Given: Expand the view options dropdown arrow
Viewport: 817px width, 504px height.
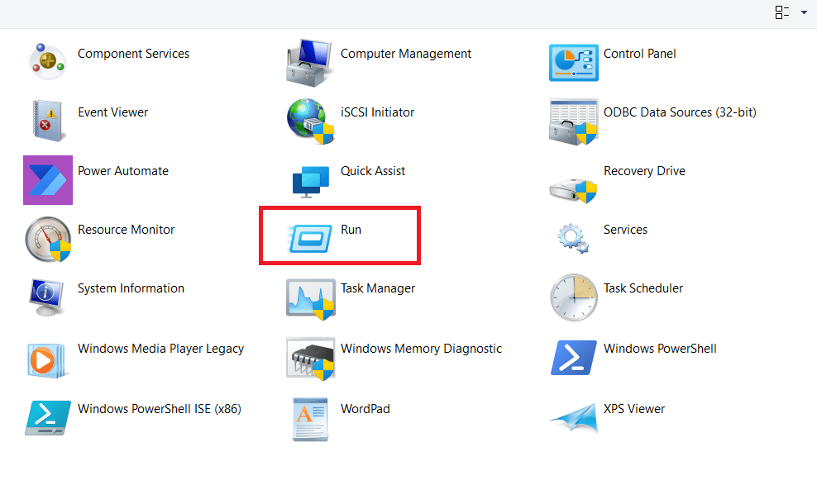Looking at the screenshot, I should tap(804, 12).
